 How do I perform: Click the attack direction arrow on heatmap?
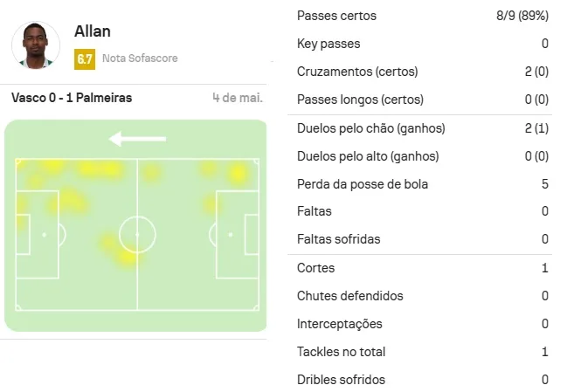(x=137, y=139)
